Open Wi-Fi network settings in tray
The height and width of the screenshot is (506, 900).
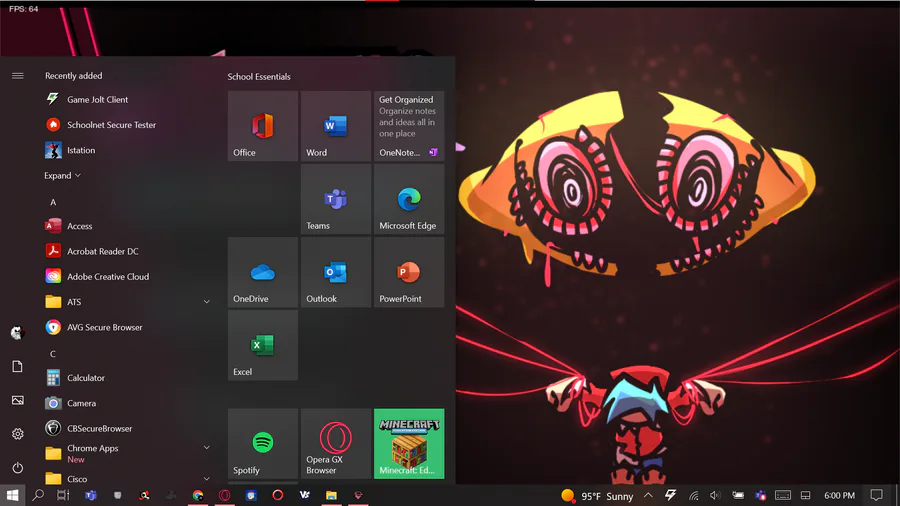[693, 495]
